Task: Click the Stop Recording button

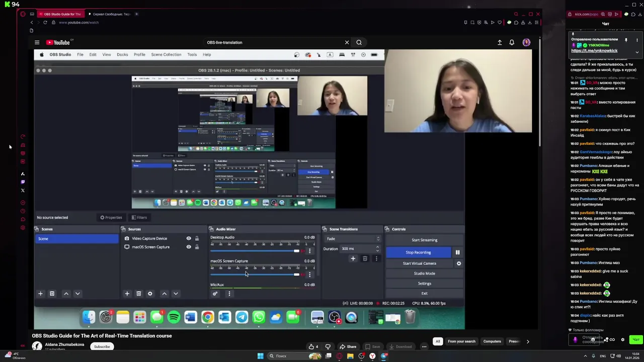Action: (418, 252)
